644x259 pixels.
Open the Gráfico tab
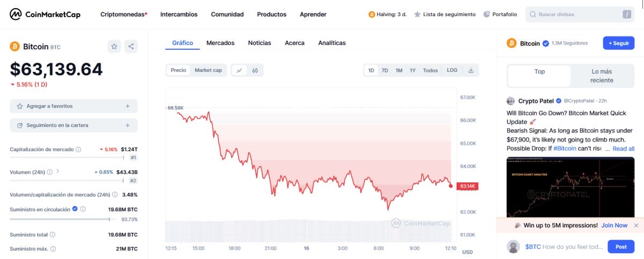point(182,43)
